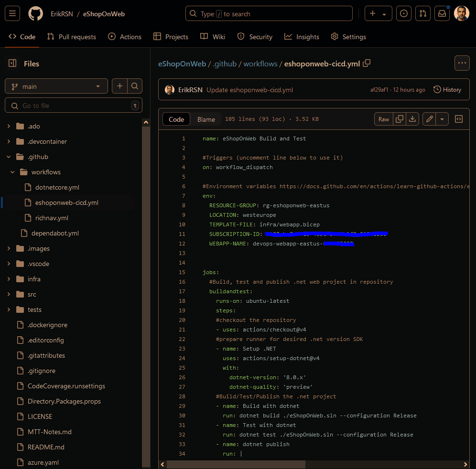The width and height of the screenshot is (476, 469).
Task: Click the search files magnifier button
Action: pyautogui.click(x=135, y=86)
